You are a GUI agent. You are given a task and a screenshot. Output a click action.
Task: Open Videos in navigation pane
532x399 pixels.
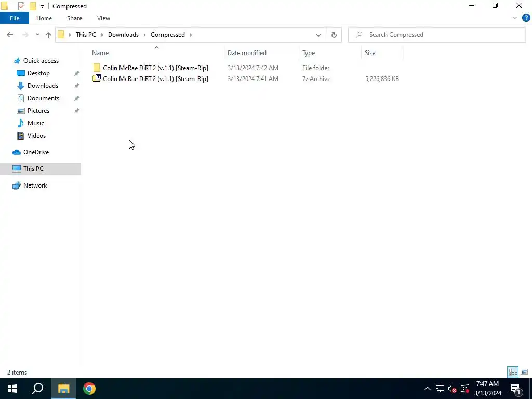[x=36, y=136]
